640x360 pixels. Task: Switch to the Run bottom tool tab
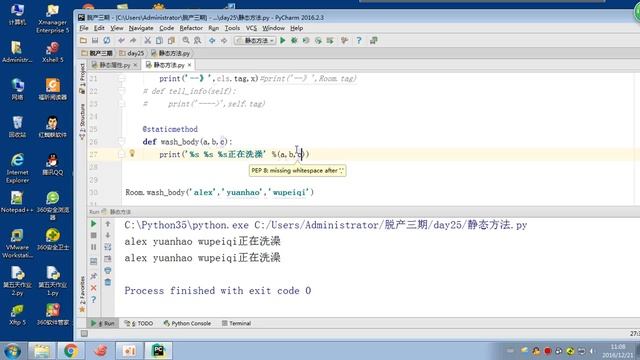pos(103,323)
